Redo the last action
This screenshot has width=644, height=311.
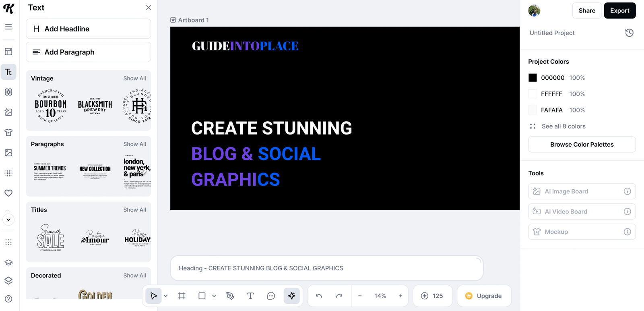coord(339,296)
